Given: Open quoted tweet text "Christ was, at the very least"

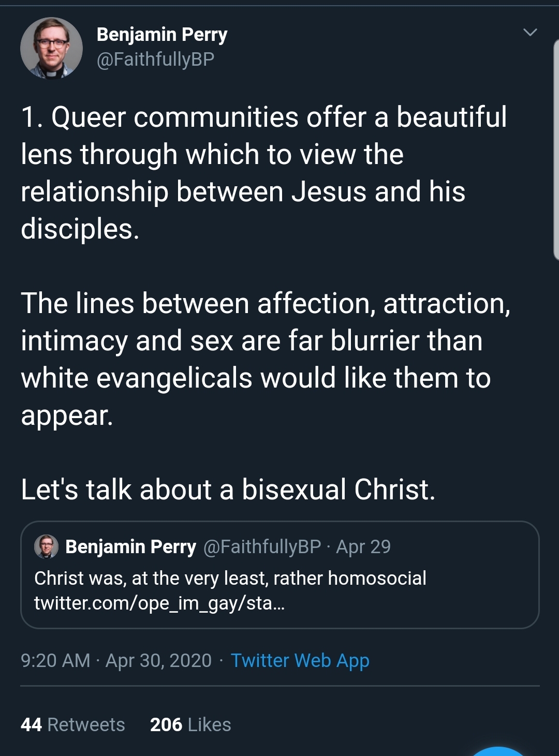Looking at the screenshot, I should (230, 578).
